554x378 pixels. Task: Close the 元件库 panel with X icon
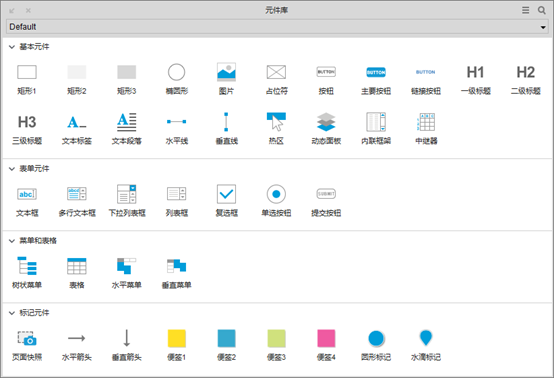[28, 11]
